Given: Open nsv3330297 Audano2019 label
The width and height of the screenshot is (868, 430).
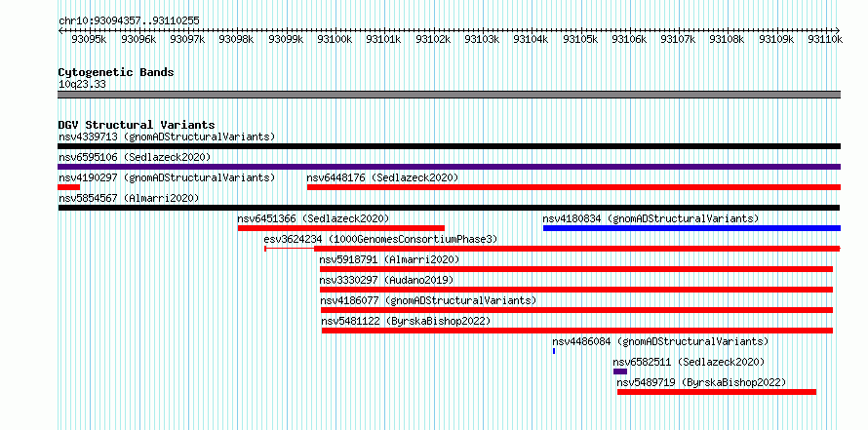Looking at the screenshot, I should 386,280.
